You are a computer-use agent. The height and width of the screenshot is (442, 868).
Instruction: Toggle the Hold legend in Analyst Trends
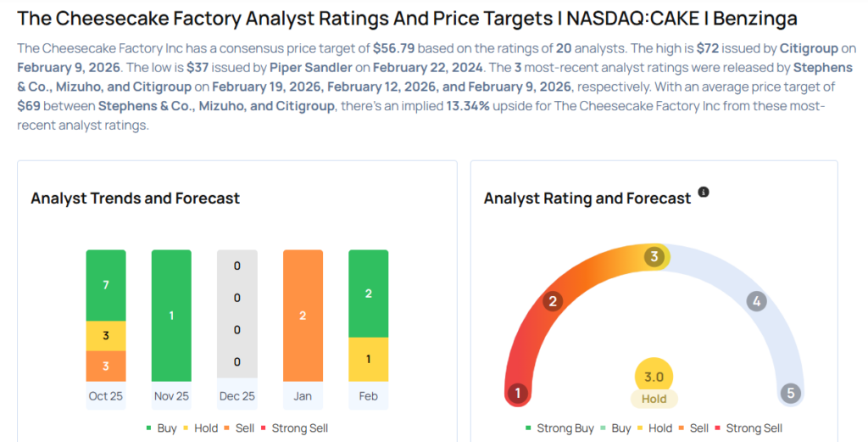tap(199, 428)
